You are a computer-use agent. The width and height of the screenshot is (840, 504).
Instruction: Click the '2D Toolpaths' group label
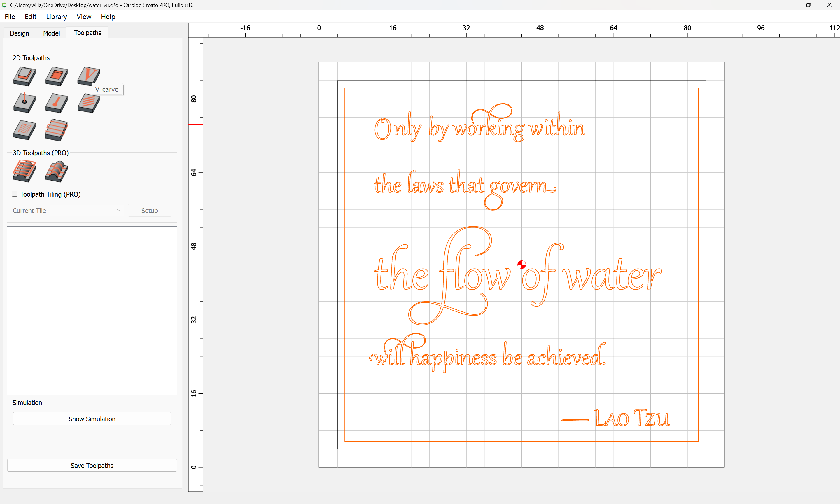tap(31, 58)
